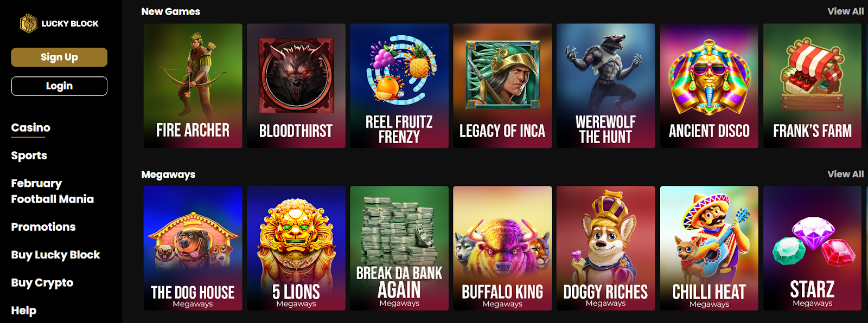Open Reel Fruitz Frenzy game
Viewport: 868px width, 323px height.
tap(399, 86)
